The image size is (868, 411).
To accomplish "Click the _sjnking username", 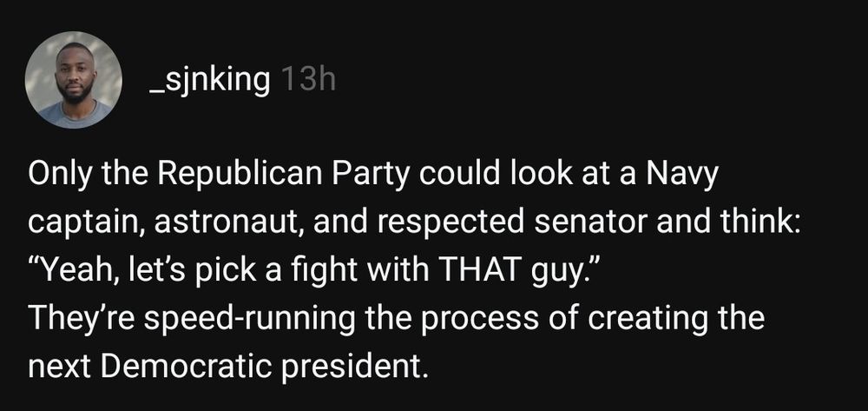I will tap(210, 80).
